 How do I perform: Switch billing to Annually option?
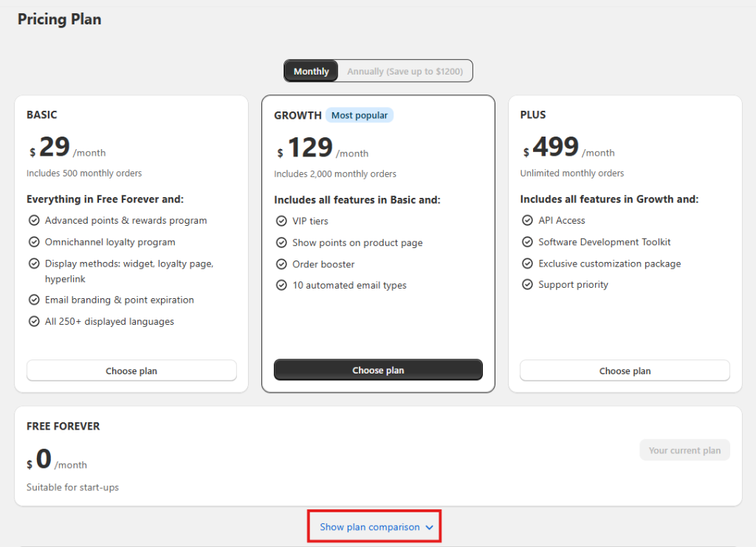[405, 72]
